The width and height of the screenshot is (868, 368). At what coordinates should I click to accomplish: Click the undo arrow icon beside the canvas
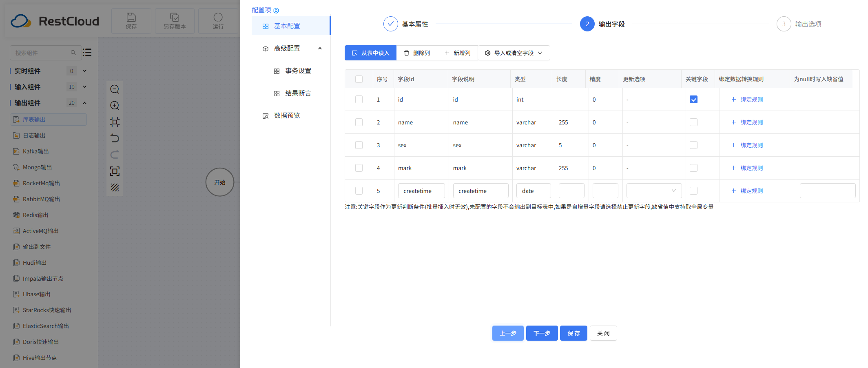click(115, 138)
